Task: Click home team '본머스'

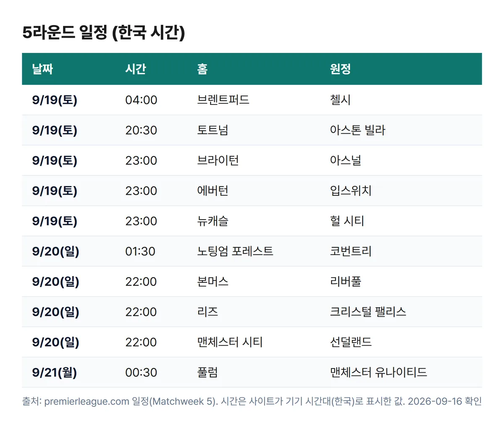Action: (x=213, y=281)
